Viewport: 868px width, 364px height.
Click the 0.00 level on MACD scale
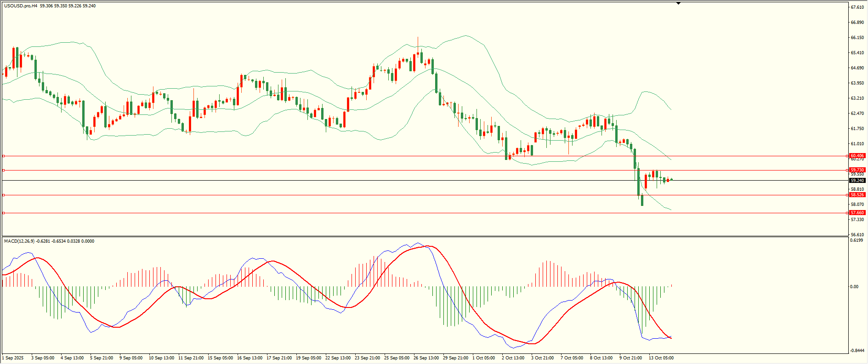coord(854,287)
